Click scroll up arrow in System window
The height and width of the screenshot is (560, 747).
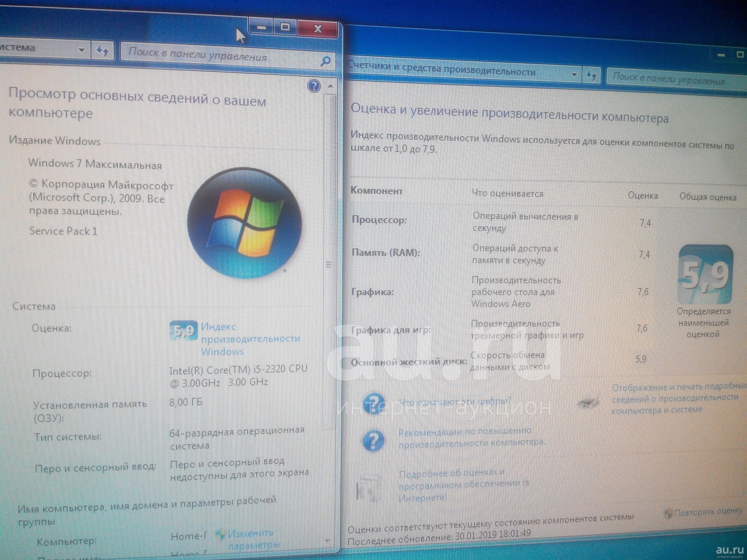pyautogui.click(x=330, y=86)
